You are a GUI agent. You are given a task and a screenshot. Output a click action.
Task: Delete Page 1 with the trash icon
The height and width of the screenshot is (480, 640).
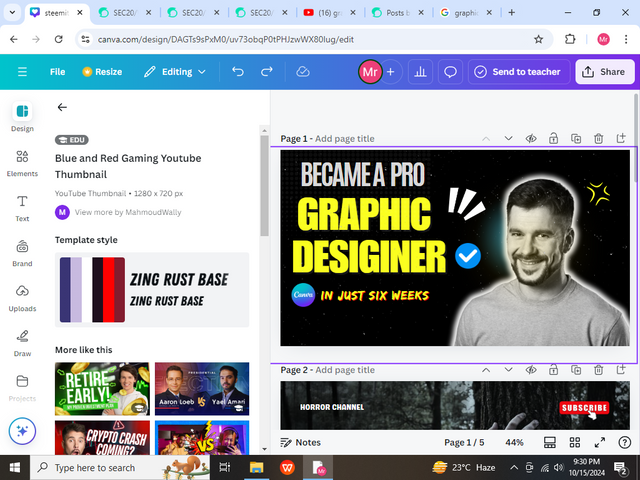click(598, 139)
